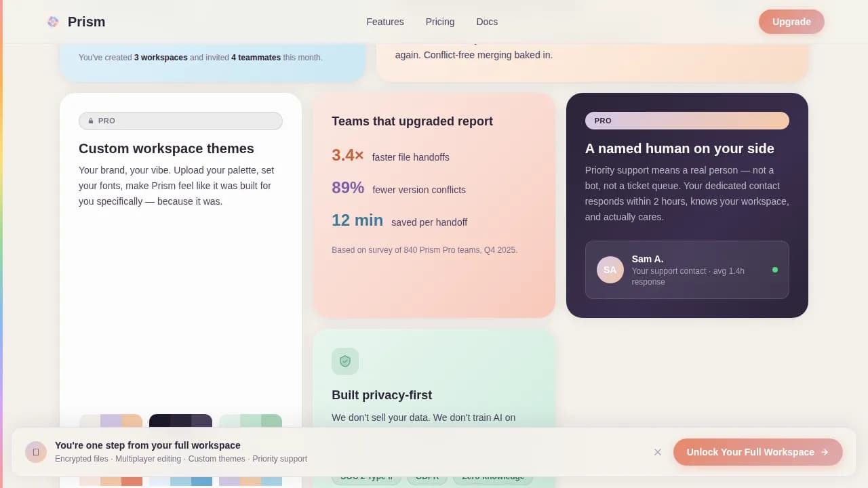This screenshot has width=868, height=488.
Task: Click Unlock Your Full Workspace button
Action: [757, 452]
